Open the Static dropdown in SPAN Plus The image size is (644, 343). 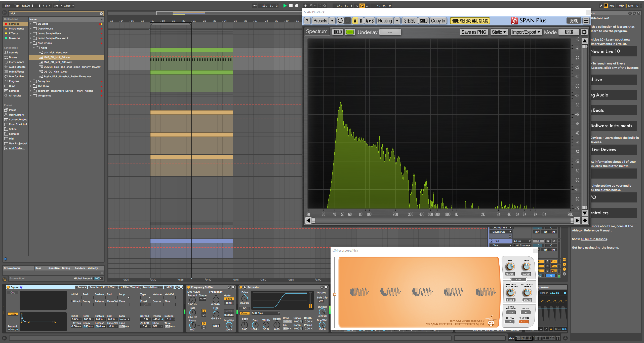pos(499,32)
